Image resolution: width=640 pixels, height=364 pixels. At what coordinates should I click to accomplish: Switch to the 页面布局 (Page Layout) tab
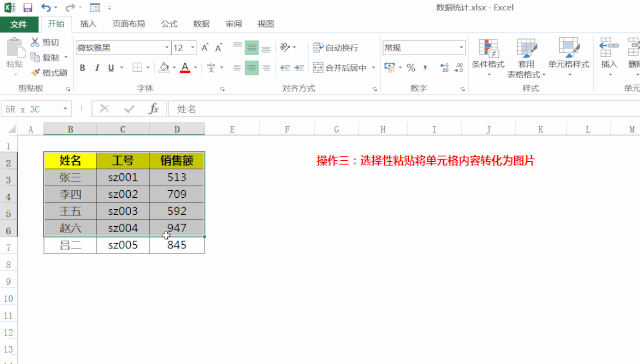coord(129,24)
